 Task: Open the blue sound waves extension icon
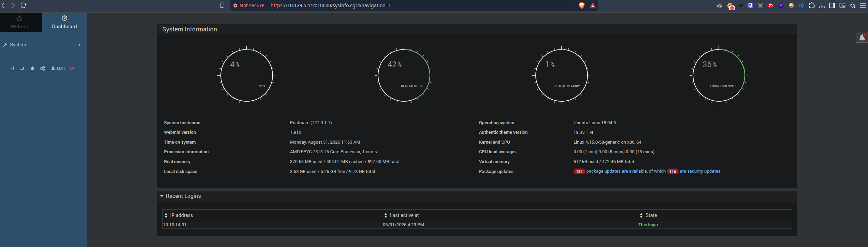point(801,5)
